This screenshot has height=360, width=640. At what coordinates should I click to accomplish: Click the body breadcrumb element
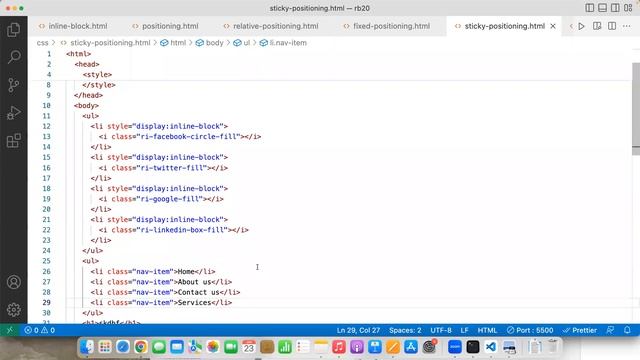click(210, 43)
